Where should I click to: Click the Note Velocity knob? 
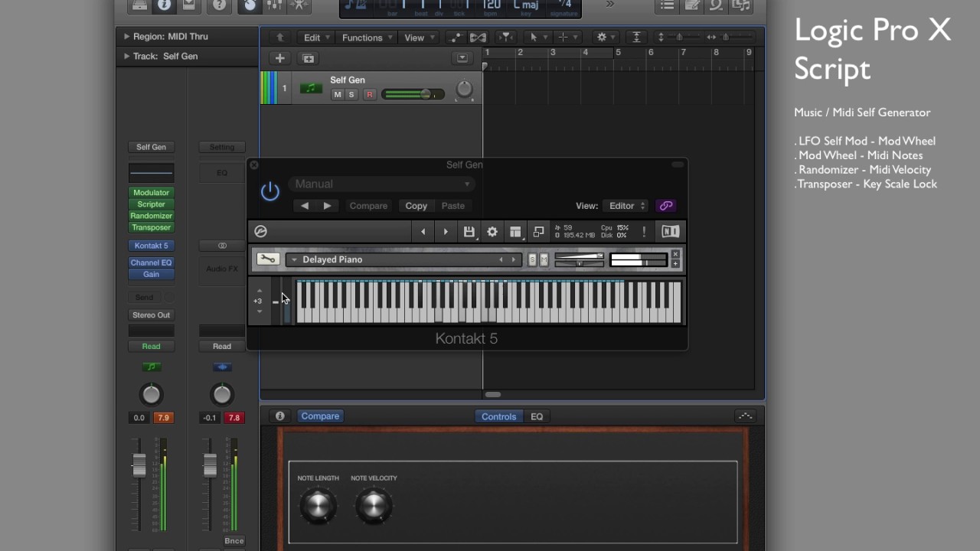tap(374, 506)
